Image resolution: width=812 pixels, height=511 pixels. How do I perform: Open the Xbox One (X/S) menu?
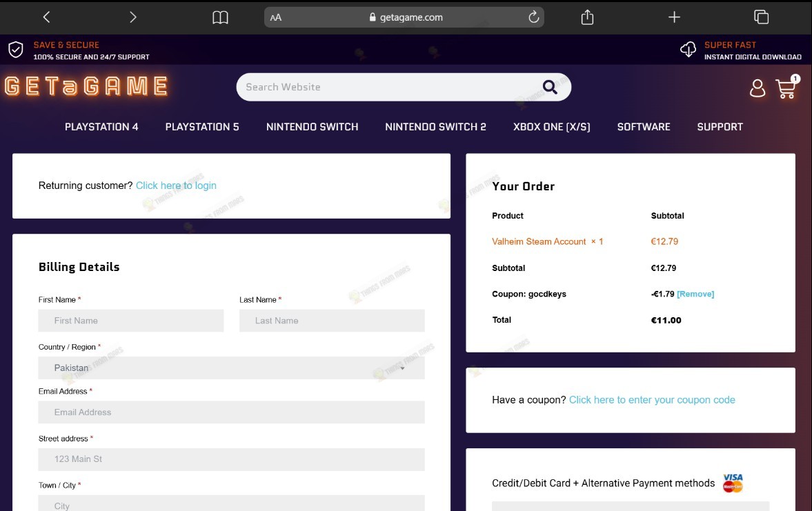[551, 127]
